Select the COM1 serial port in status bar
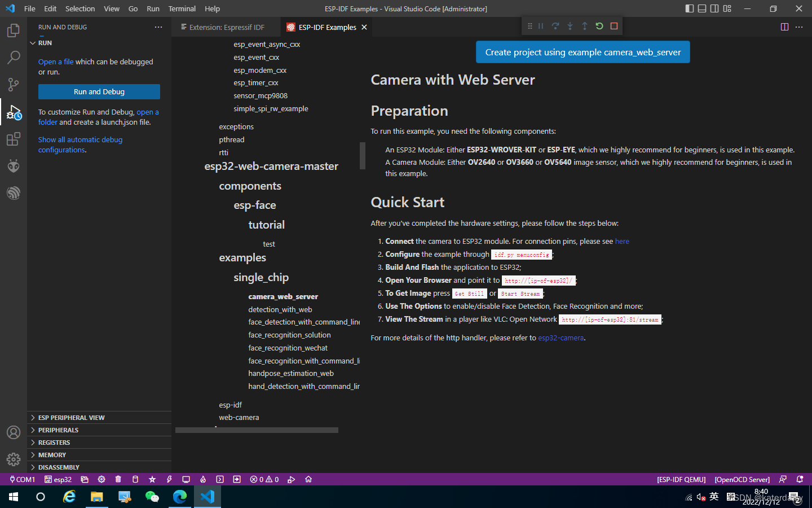 [22, 479]
